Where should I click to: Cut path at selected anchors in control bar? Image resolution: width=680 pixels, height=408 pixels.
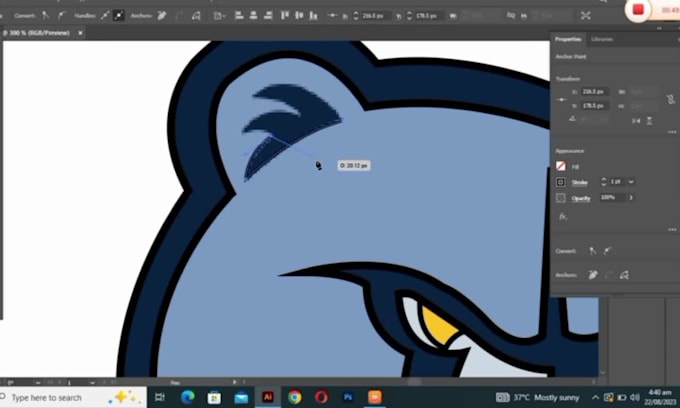(196, 16)
